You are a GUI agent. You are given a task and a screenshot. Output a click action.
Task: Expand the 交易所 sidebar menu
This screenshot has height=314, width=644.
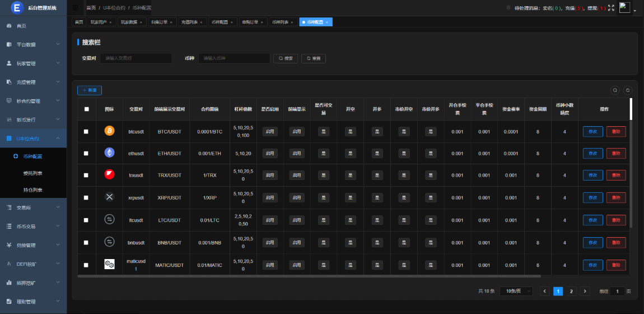click(33, 207)
